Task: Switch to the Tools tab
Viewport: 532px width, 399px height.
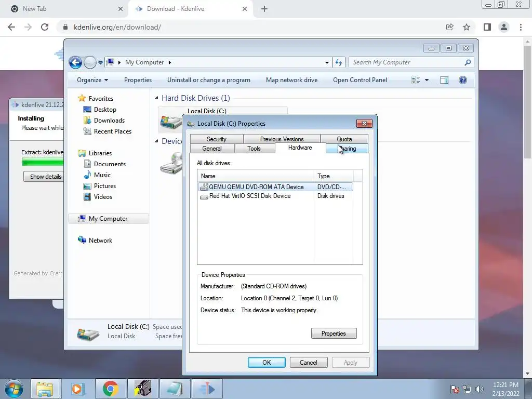Action: tap(254, 149)
